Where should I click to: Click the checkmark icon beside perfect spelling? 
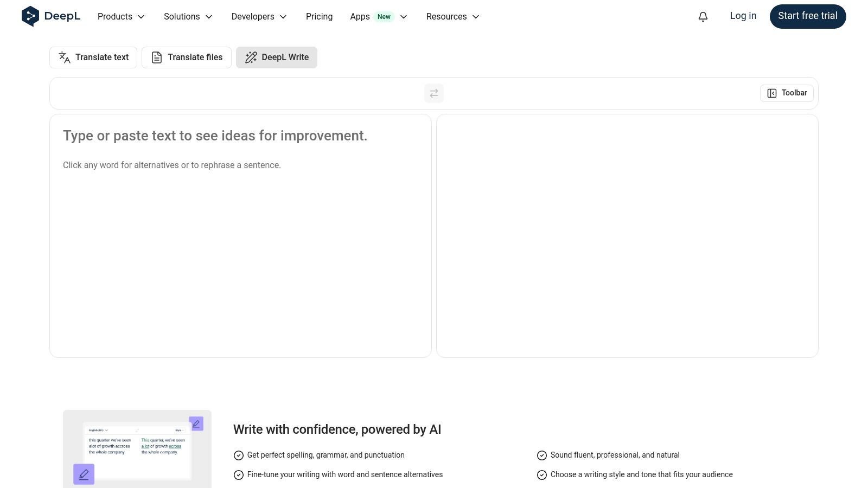(x=239, y=455)
